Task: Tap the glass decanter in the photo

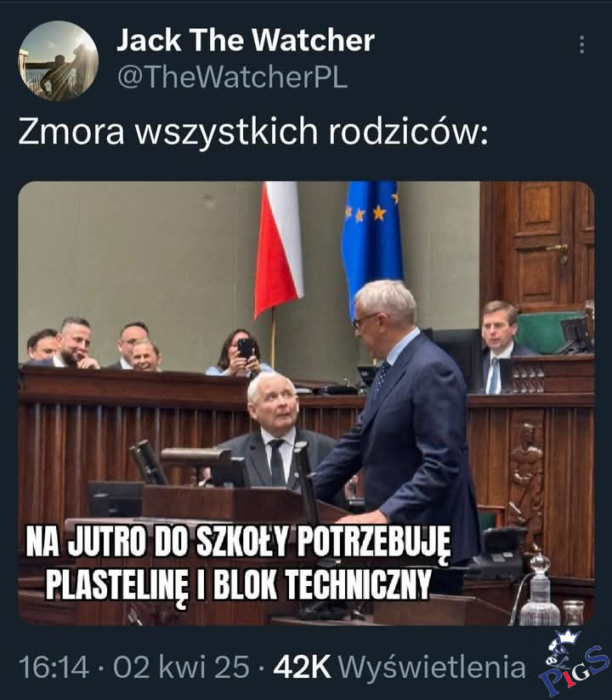Action: click(x=539, y=591)
